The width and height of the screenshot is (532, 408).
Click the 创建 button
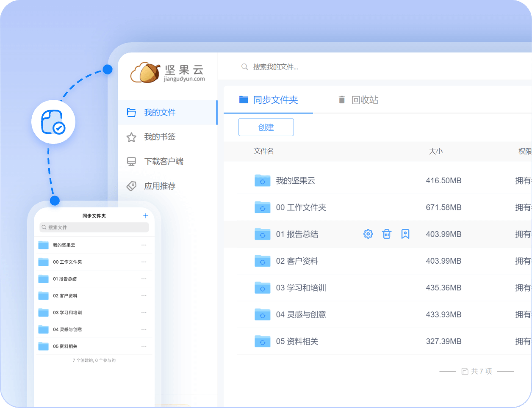266,127
